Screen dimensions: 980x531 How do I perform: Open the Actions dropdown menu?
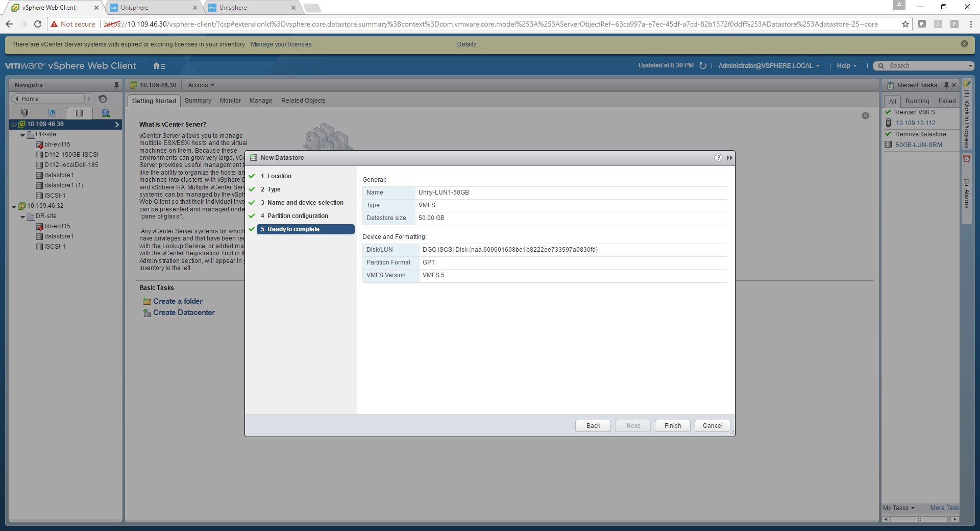(x=201, y=85)
